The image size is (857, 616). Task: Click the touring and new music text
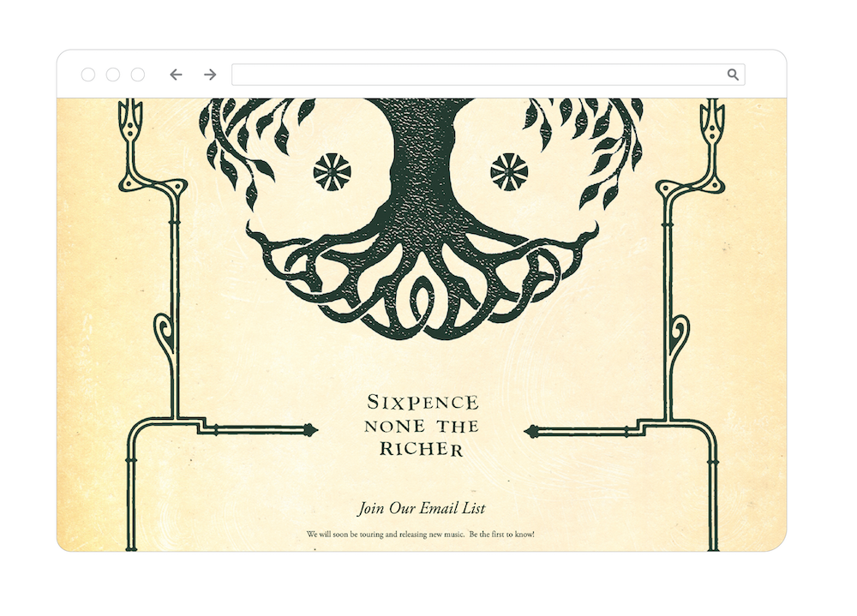click(x=420, y=534)
